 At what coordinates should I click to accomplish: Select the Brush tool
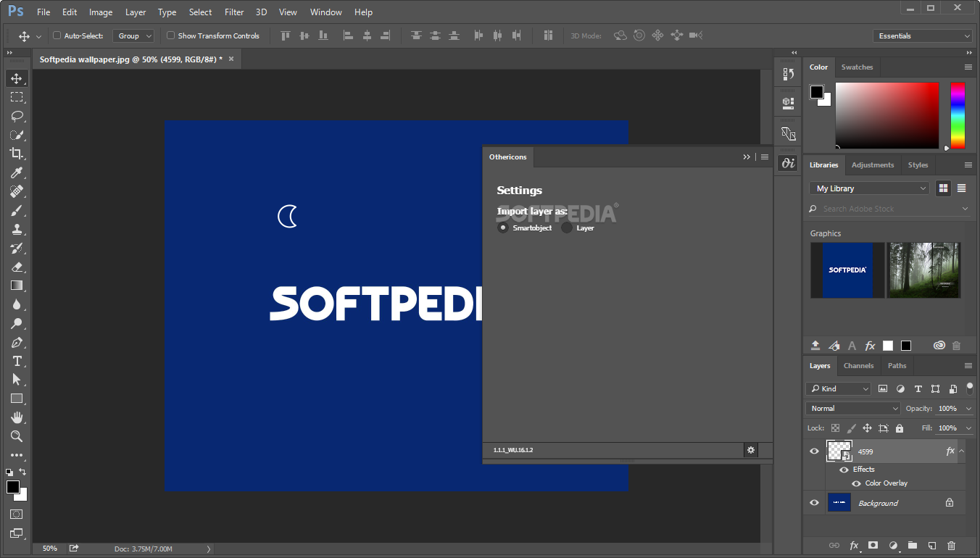[16, 210]
